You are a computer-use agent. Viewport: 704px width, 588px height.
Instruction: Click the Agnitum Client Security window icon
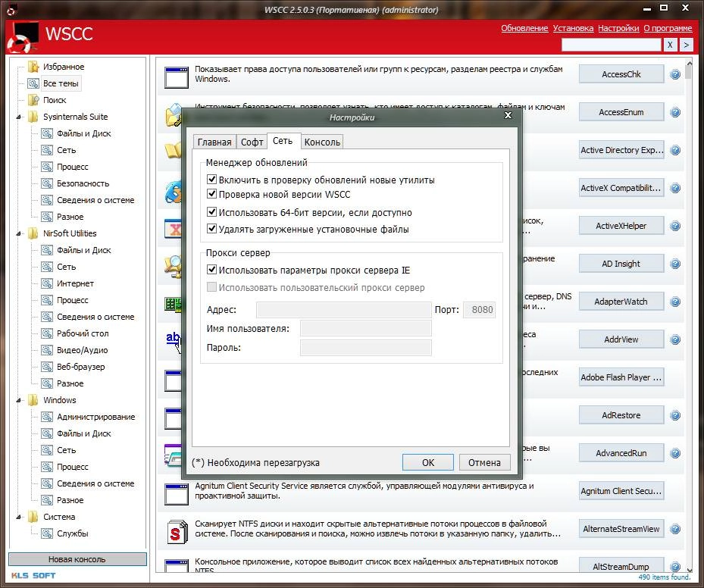tap(176, 494)
